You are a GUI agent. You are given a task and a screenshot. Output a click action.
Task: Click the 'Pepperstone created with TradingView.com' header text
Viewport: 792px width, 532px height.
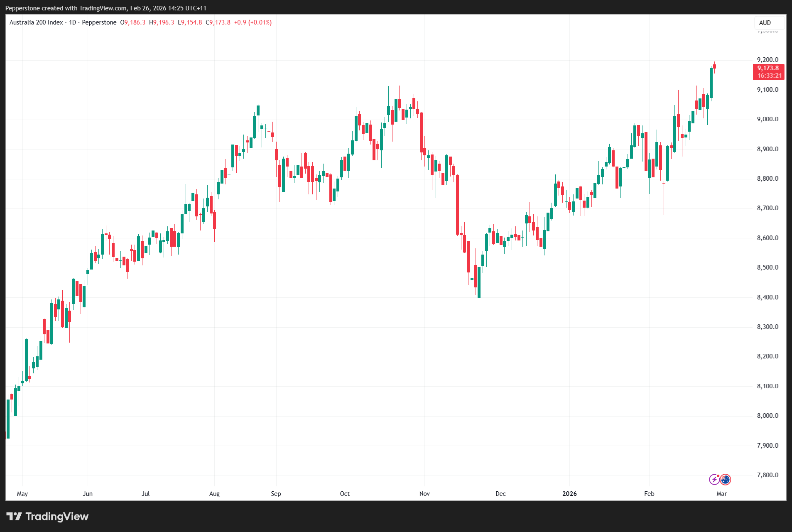point(66,8)
